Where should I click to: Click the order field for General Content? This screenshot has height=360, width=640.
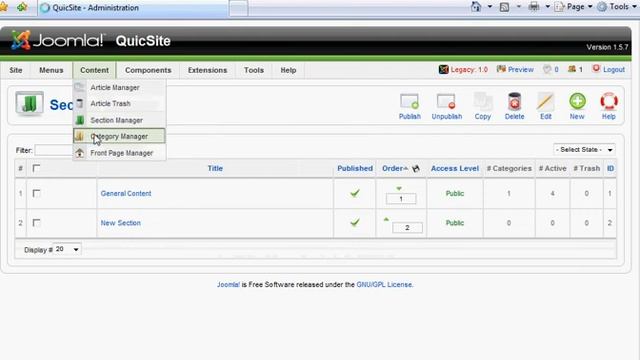coord(401,199)
